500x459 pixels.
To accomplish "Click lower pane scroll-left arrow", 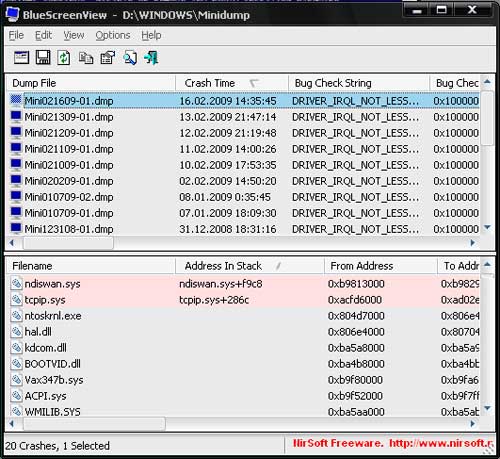I will [x=12, y=424].
